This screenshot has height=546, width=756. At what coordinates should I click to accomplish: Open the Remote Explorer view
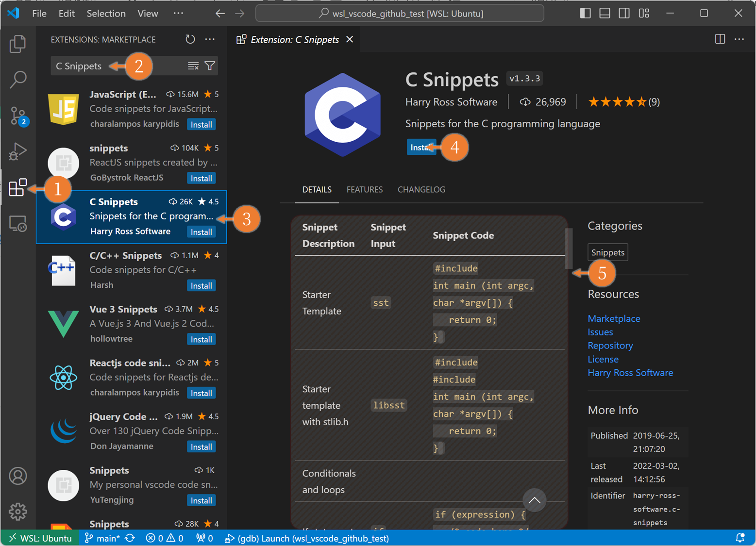coord(18,224)
